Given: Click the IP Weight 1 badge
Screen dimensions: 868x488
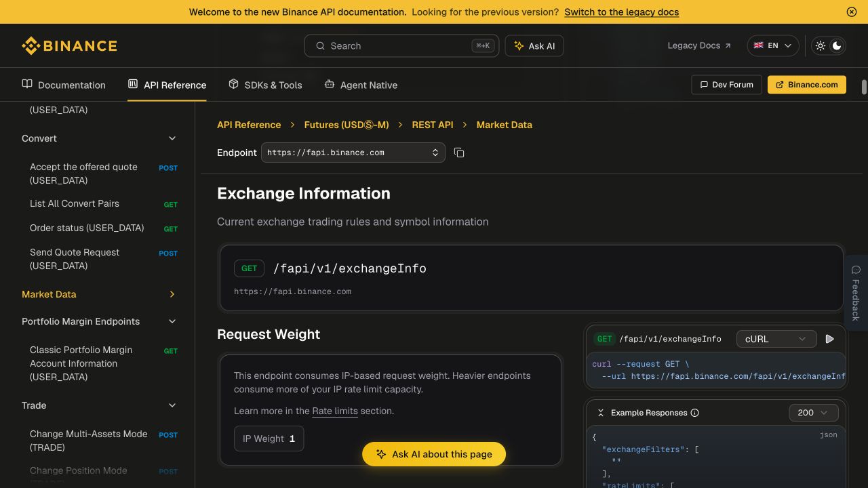Looking at the screenshot, I should pyautogui.click(x=269, y=439).
